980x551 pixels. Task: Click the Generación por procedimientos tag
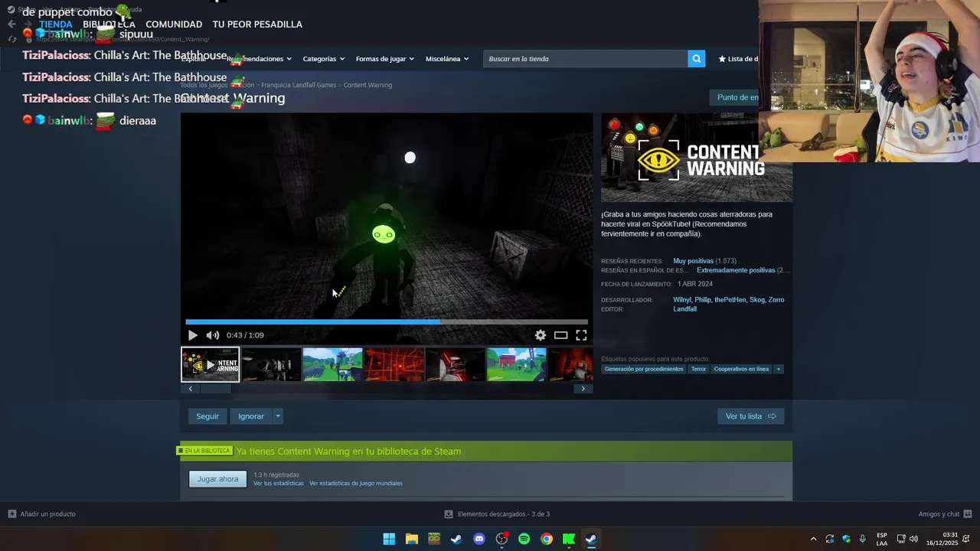tap(644, 369)
